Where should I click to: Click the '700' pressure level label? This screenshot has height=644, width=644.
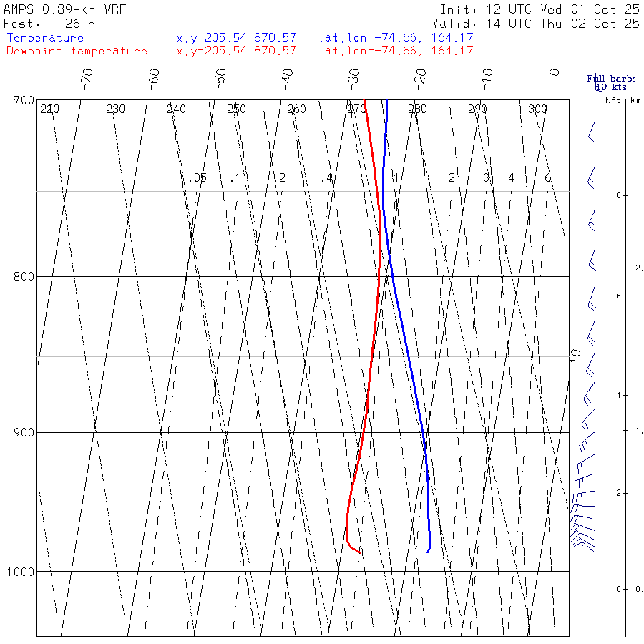tap(24, 101)
